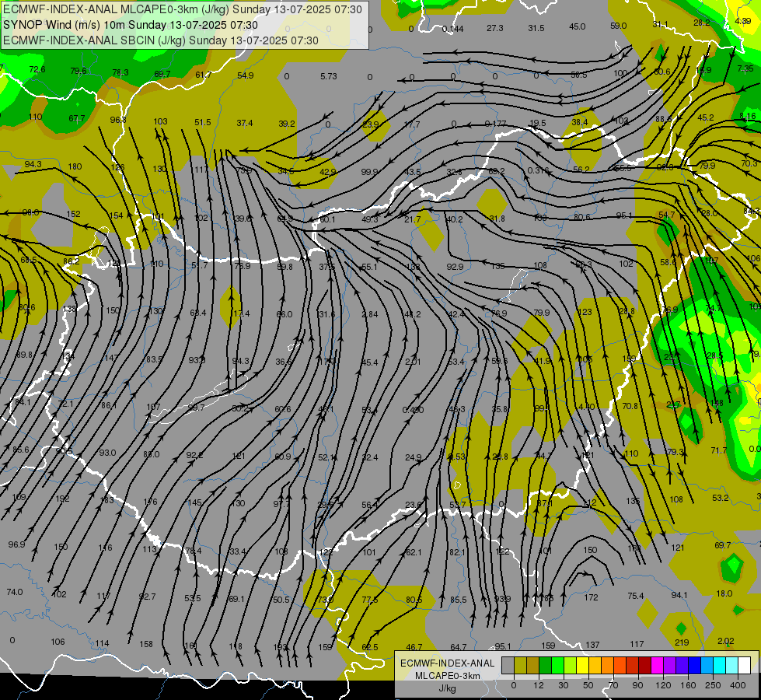This screenshot has height=700, width=761.
Task: Click the map value 75.4
Action: coord(636,596)
